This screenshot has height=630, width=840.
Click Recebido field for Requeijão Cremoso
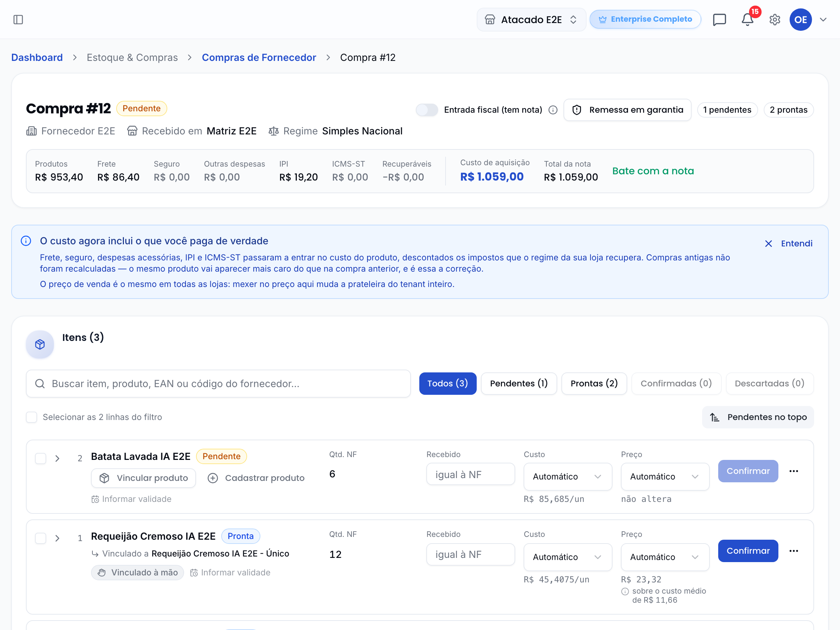coord(470,555)
